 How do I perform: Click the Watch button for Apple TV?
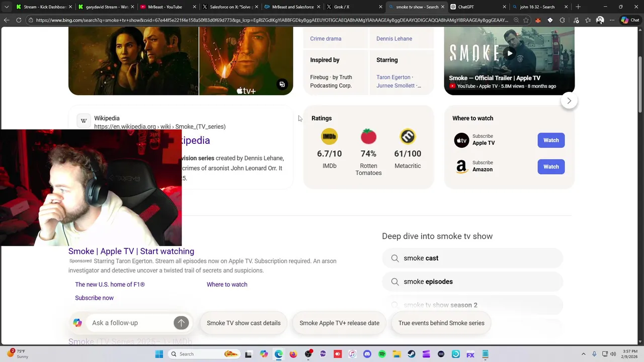pos(551,140)
